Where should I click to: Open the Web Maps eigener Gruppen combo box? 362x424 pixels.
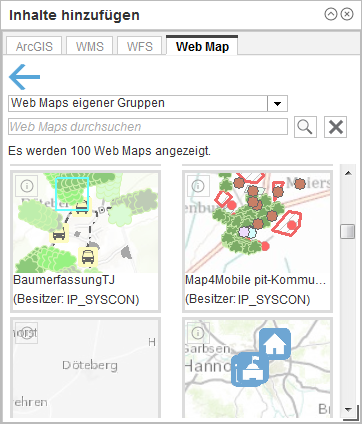click(148, 104)
